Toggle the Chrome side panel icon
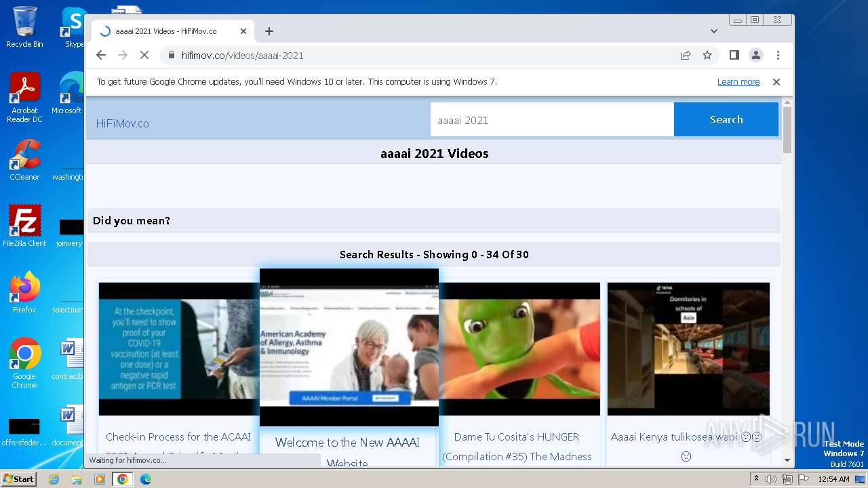Screen dimensions: 868x488 (x=734, y=55)
